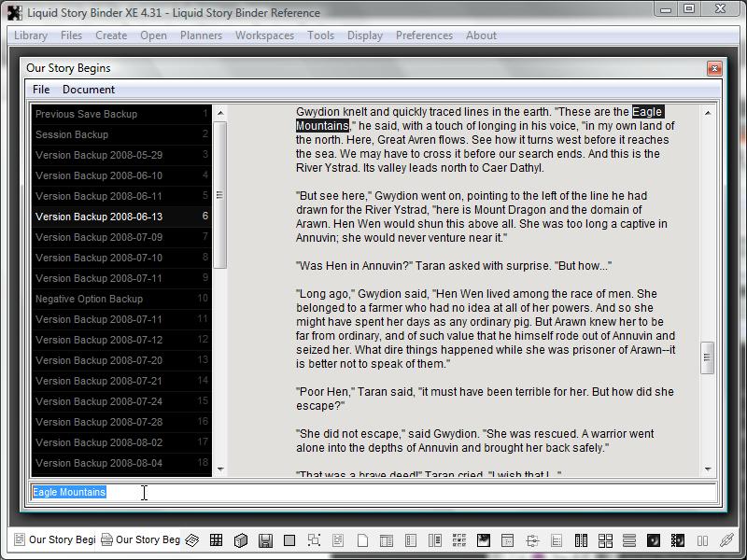
Task: Click the chain link icon at bottom right
Action: [726, 540]
